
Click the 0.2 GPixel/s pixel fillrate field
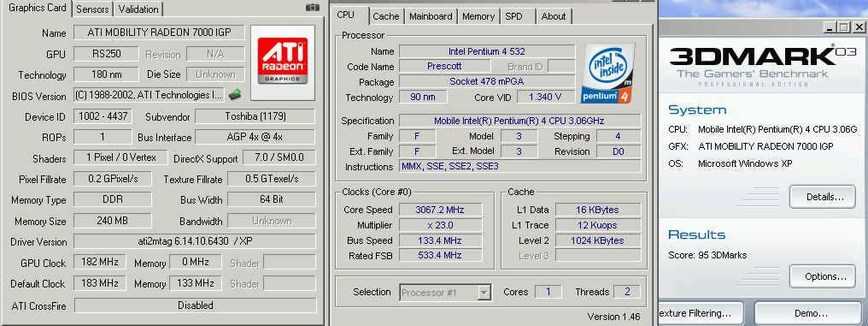[x=113, y=179]
